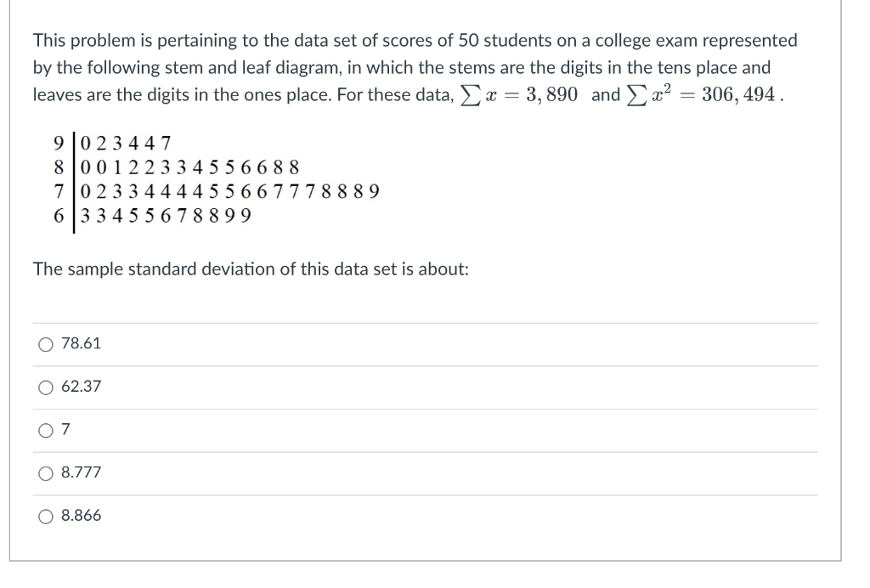Screen dimensions: 870x588
Task: Click the stem 9 row of the diagram
Action: click(x=112, y=143)
